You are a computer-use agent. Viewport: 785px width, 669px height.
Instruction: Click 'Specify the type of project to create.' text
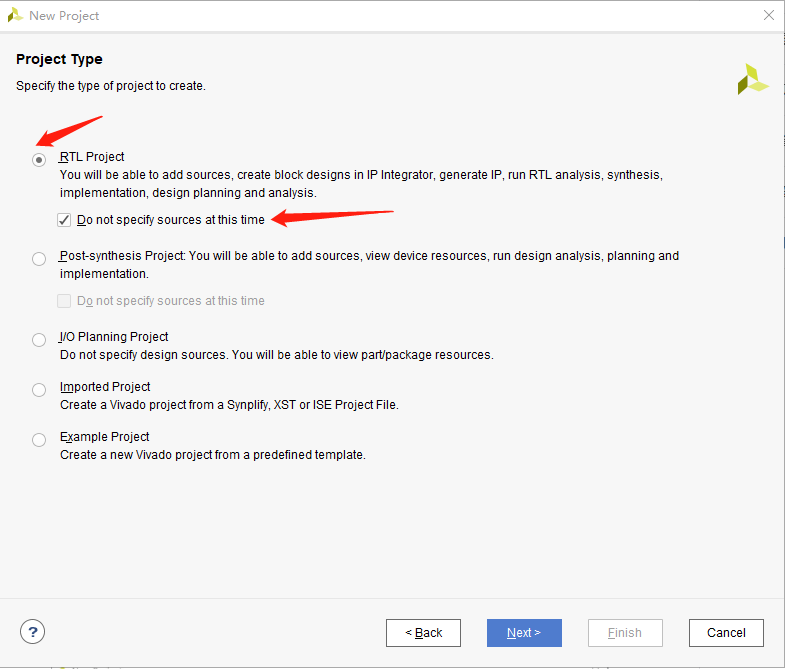(111, 86)
